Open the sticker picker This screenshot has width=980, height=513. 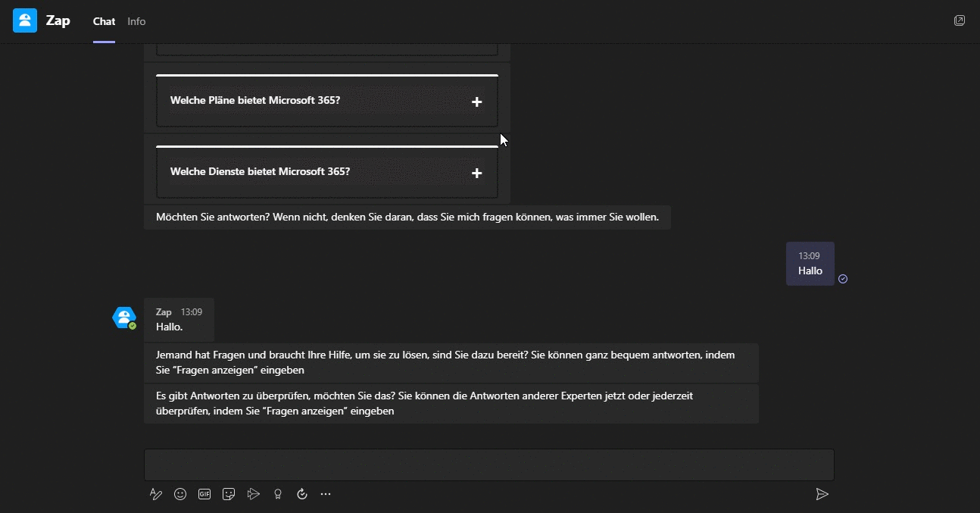[229, 494]
